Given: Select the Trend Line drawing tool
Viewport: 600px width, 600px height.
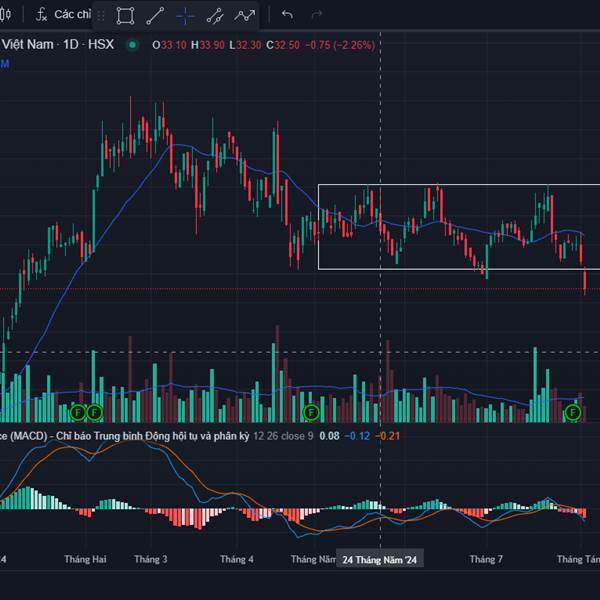Looking at the screenshot, I should pyautogui.click(x=155, y=16).
